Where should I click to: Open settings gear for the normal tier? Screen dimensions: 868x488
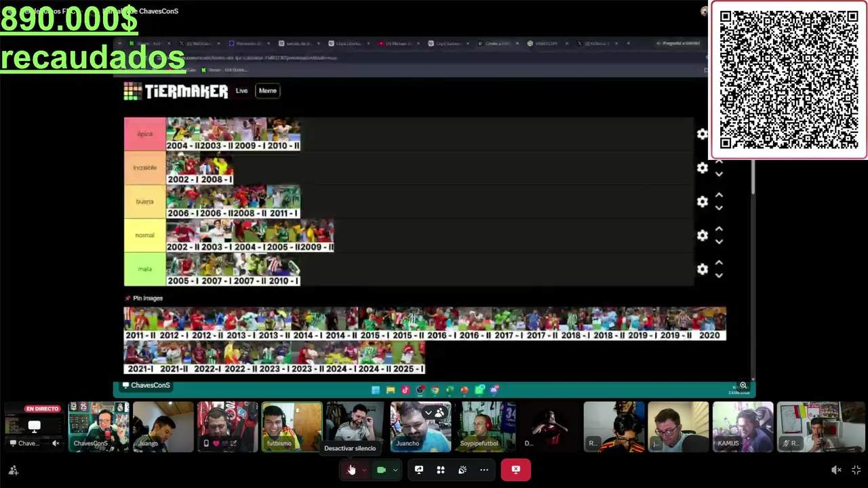coord(703,236)
